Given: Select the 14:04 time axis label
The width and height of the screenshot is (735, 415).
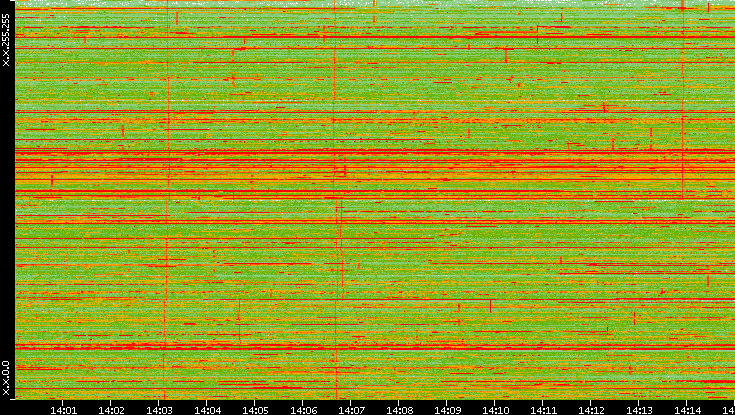Looking at the screenshot, I should tap(207, 410).
